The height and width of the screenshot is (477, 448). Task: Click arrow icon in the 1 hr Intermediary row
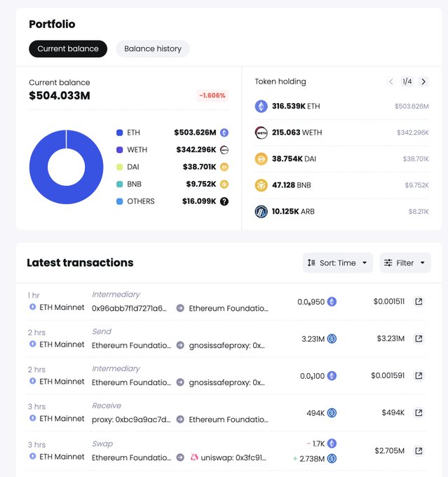pos(180,308)
